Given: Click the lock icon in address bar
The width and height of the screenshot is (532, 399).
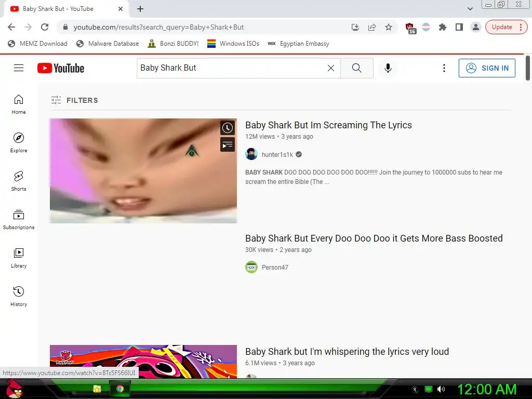Looking at the screenshot, I should [x=65, y=27].
